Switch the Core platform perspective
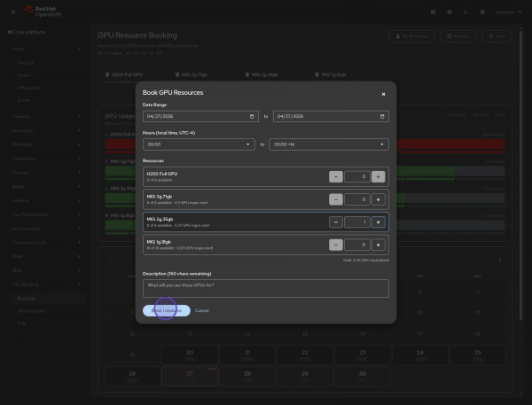 [x=27, y=32]
